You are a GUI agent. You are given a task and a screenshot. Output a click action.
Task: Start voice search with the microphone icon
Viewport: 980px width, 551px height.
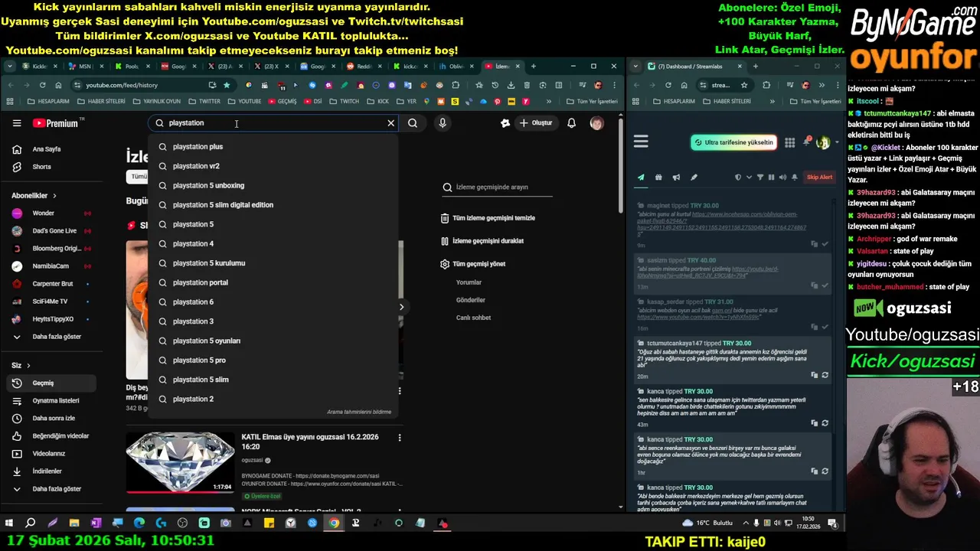(x=443, y=123)
